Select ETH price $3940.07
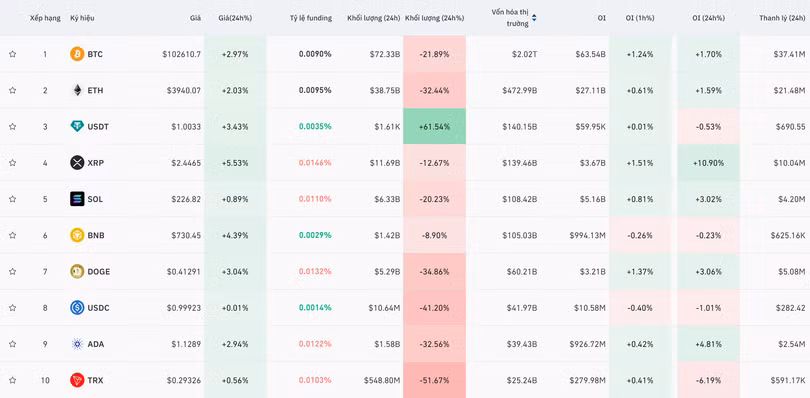The width and height of the screenshot is (810, 398). pos(183,90)
